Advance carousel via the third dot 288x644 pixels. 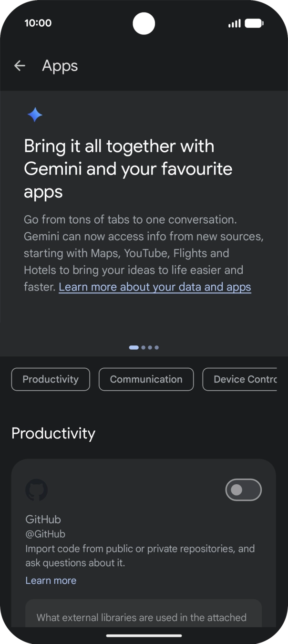[x=151, y=347]
